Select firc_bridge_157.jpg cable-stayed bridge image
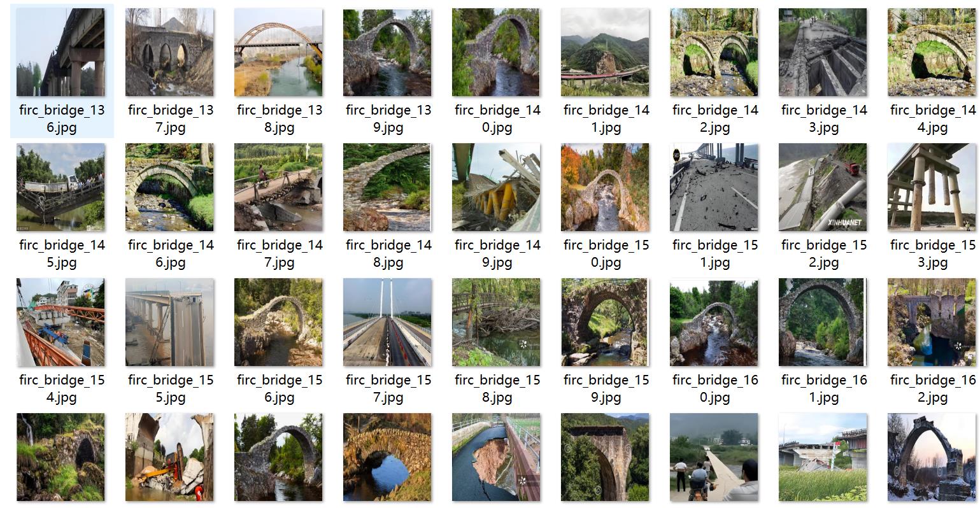980x508 pixels. 387,322
